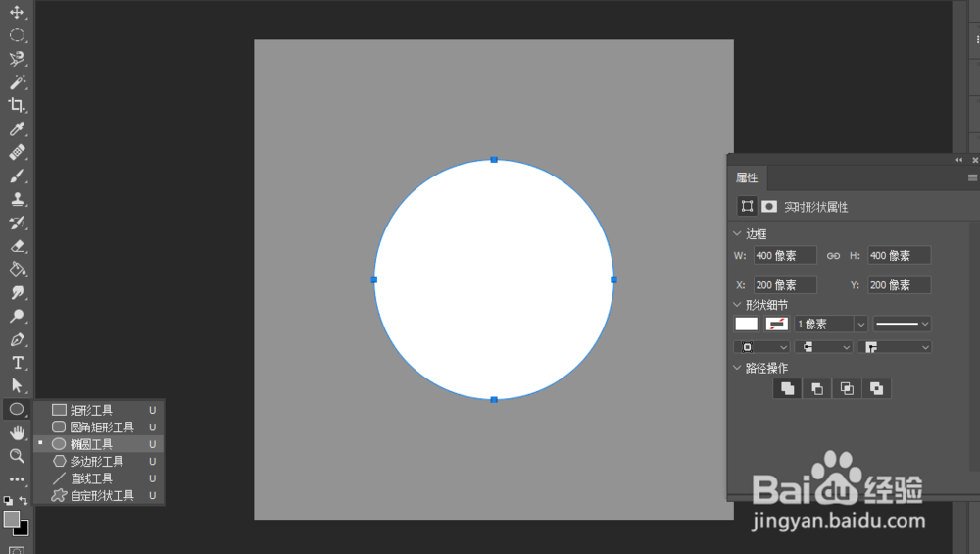The width and height of the screenshot is (980, 554).
Task: Click the 1 像素 stroke width field
Action: tap(824, 324)
